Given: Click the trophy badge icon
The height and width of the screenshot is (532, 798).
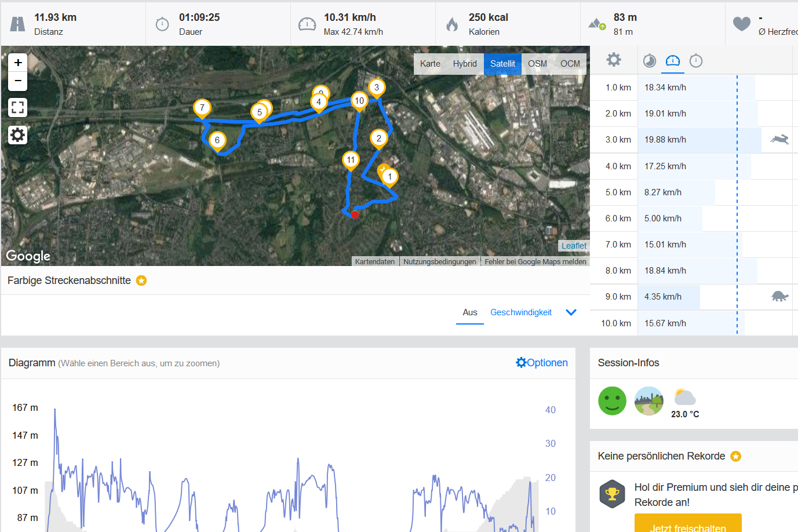Looking at the screenshot, I should 613,494.
